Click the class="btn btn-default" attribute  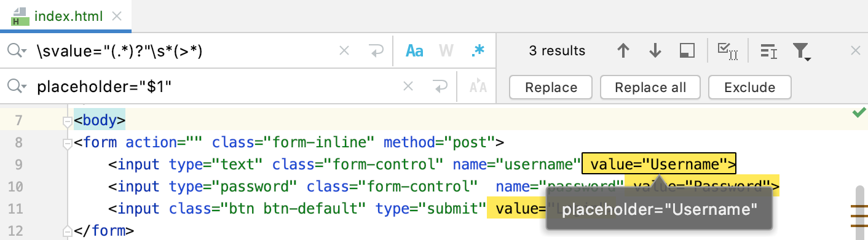point(268,209)
